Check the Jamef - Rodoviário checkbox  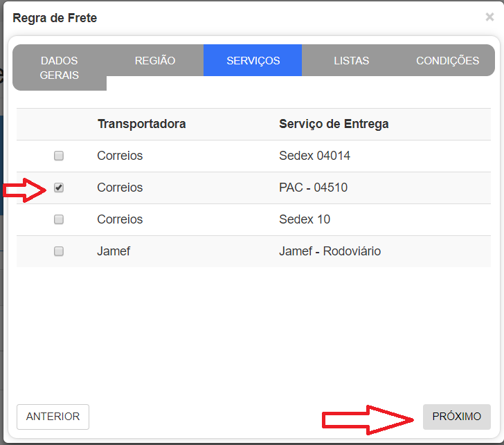(59, 251)
